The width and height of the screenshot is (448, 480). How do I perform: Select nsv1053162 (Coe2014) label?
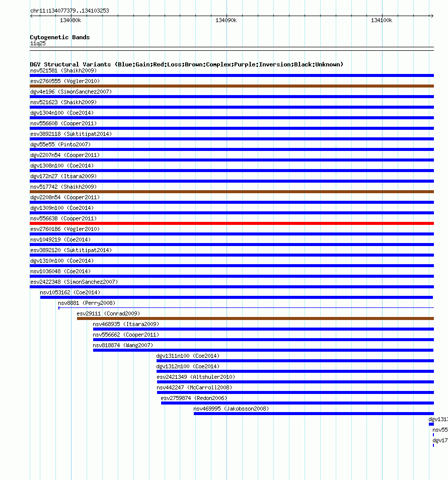coord(70,292)
